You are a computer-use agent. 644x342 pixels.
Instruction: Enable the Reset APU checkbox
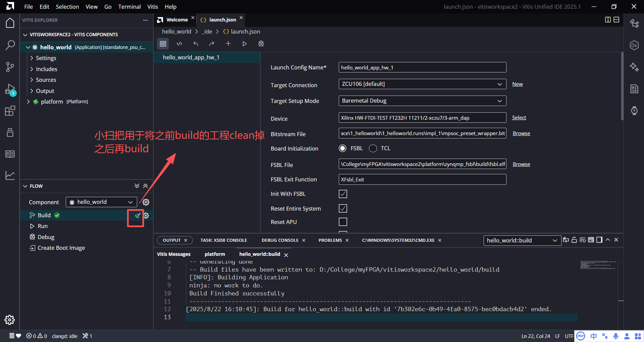343,222
